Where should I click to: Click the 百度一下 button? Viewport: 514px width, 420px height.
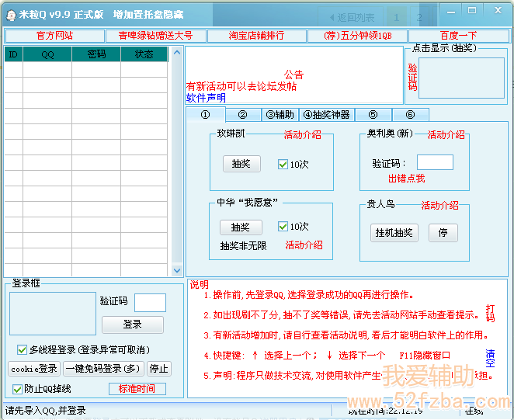pos(458,36)
